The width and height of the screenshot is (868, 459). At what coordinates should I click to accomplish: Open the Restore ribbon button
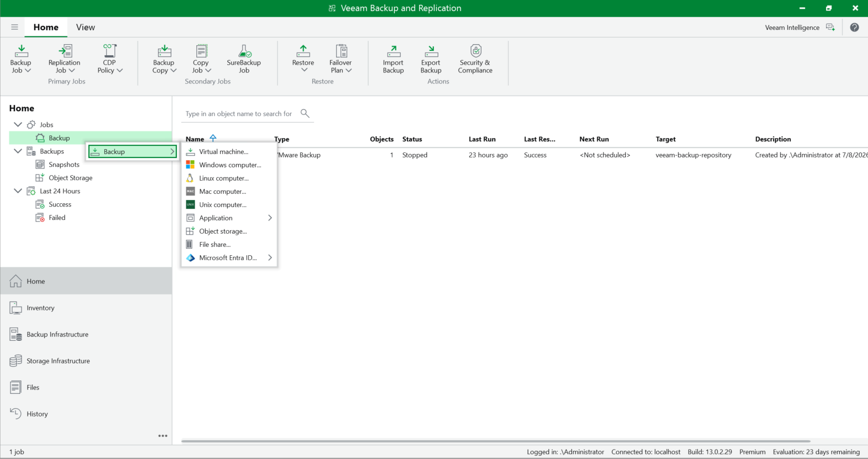click(304, 59)
